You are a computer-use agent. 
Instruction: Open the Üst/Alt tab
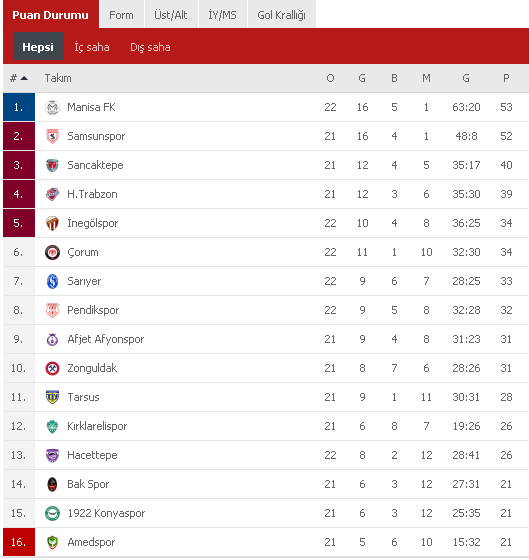point(171,14)
